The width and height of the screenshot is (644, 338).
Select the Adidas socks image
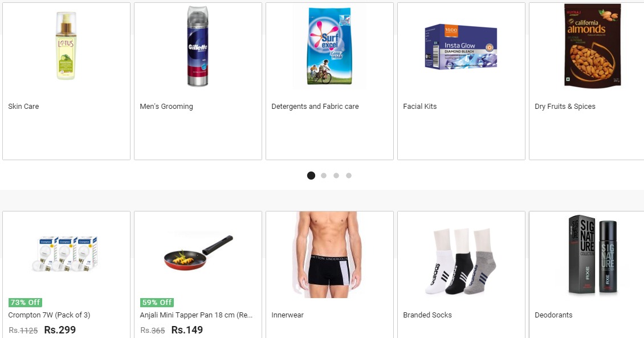click(x=461, y=261)
